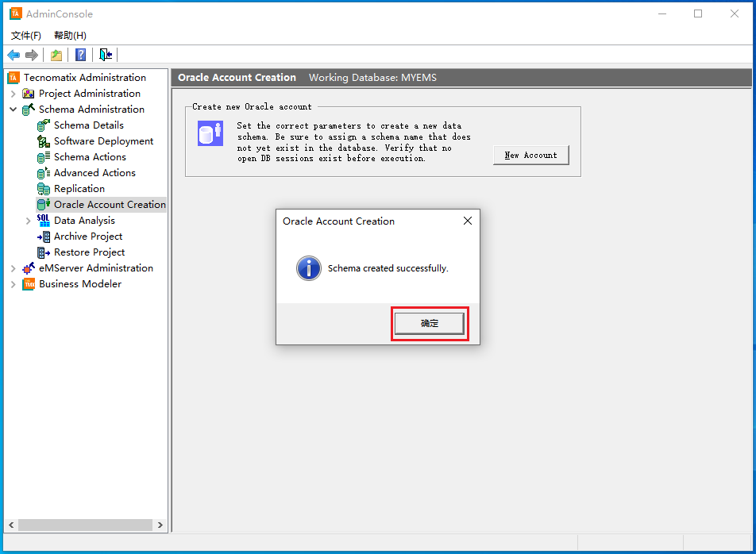Viewport: 756px width, 554px height.
Task: Click the Back arrow toolbar icon
Action: pos(13,55)
